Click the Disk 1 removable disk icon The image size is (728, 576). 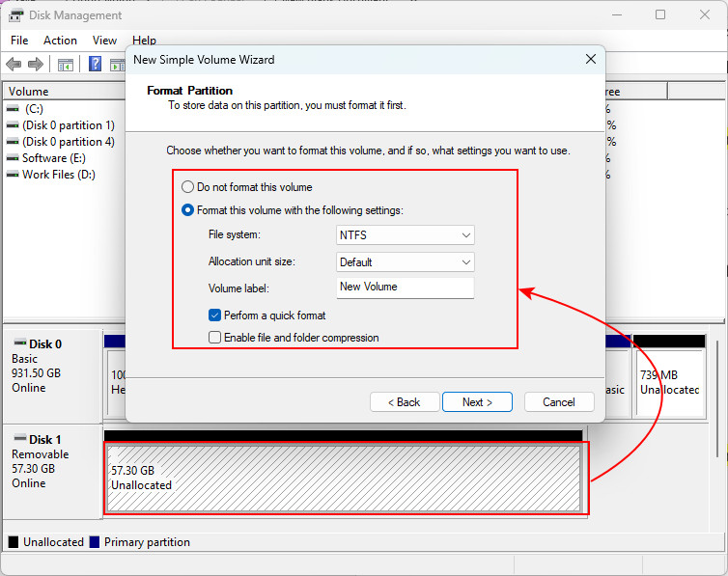click(x=20, y=438)
